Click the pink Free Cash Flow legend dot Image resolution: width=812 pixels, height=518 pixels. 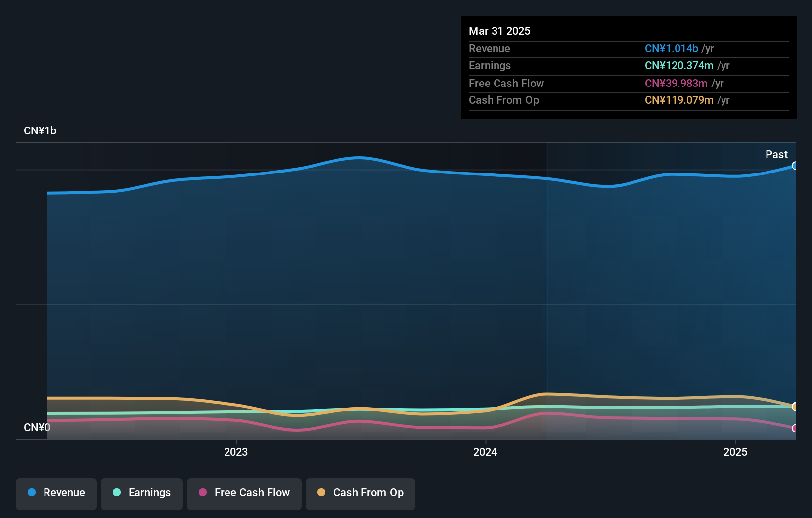[x=203, y=492]
